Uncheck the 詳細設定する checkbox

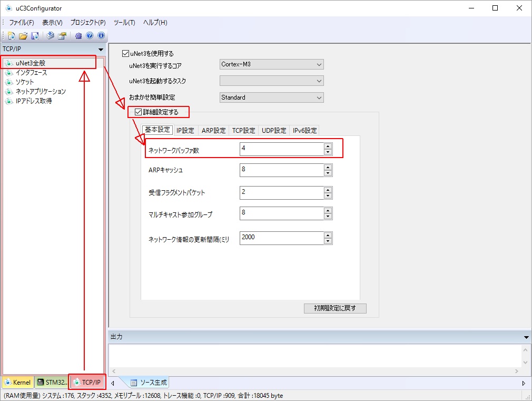139,112
